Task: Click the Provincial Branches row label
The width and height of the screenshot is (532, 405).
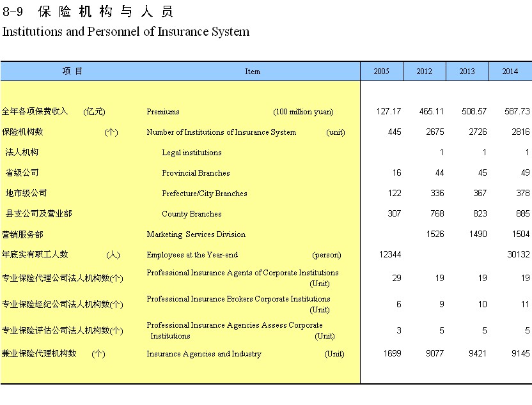Action: pyautogui.click(x=196, y=173)
